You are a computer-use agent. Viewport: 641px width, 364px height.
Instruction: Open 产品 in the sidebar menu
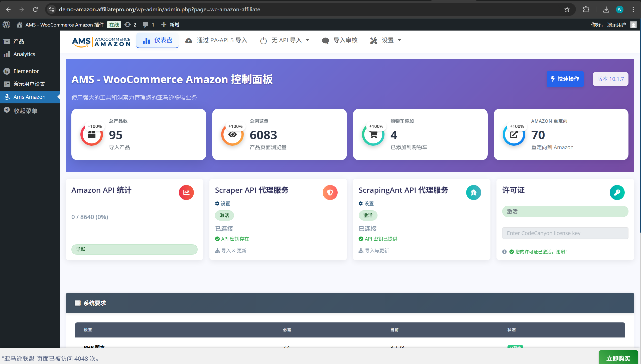point(30,41)
